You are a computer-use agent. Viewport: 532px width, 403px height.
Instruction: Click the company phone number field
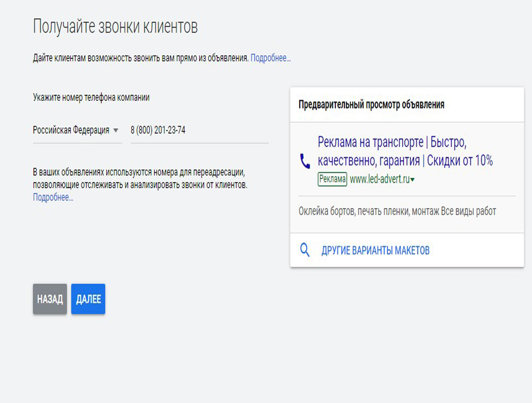click(x=199, y=130)
